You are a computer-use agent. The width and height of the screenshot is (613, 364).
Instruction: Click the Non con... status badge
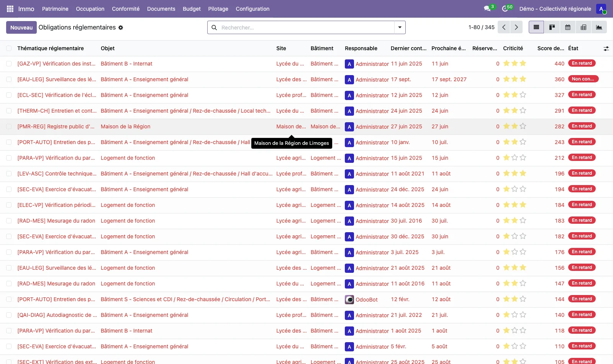click(583, 79)
